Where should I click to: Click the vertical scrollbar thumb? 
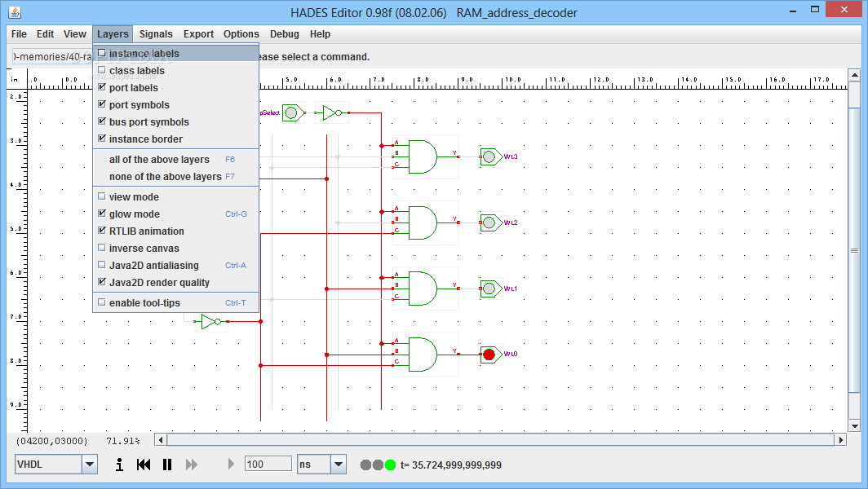854,250
